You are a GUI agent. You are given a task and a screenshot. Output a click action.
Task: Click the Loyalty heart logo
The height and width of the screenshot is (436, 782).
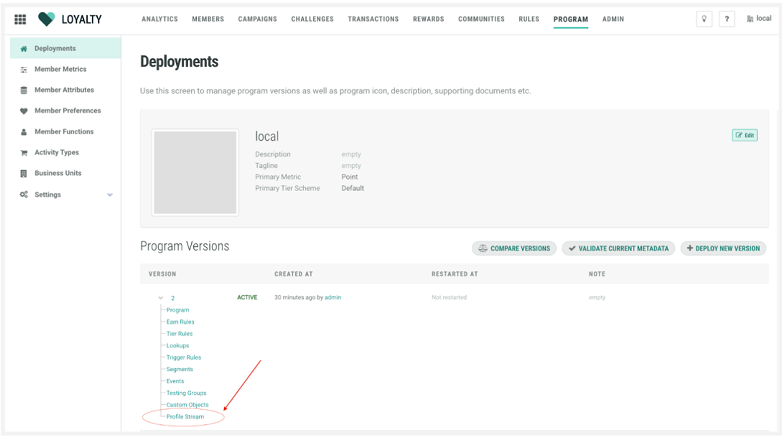(46, 19)
